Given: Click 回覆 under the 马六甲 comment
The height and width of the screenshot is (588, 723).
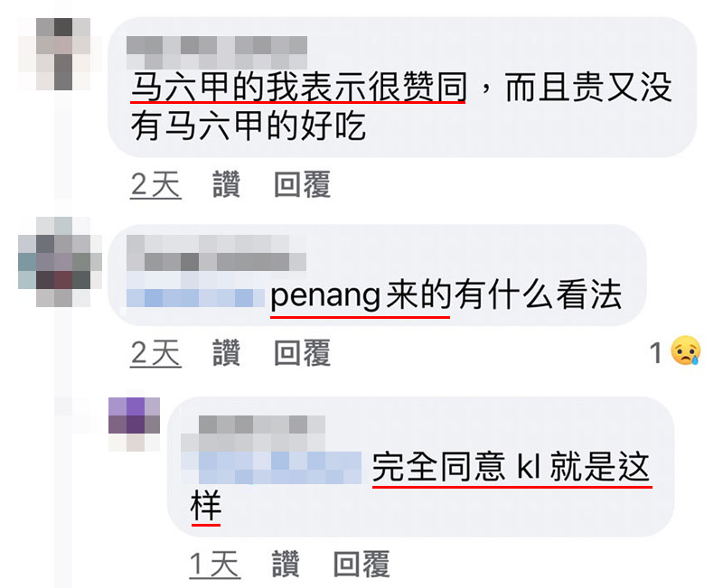Looking at the screenshot, I should (302, 184).
